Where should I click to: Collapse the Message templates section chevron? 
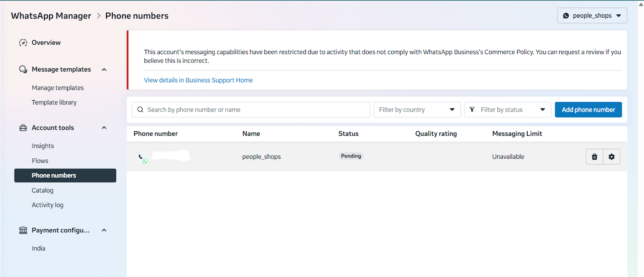tap(104, 70)
